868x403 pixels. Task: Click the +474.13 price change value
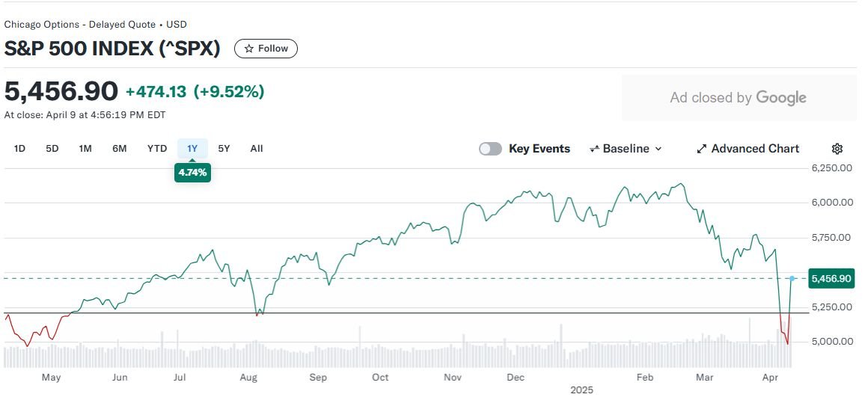[x=156, y=92]
